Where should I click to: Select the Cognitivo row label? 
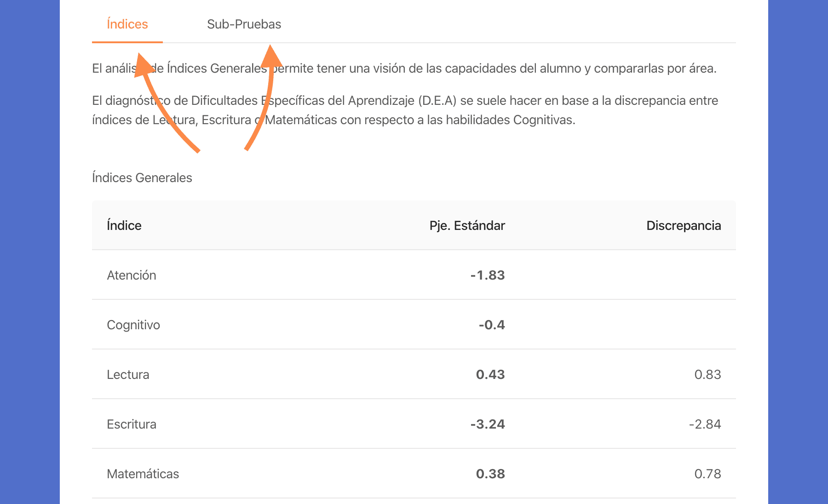[133, 325]
